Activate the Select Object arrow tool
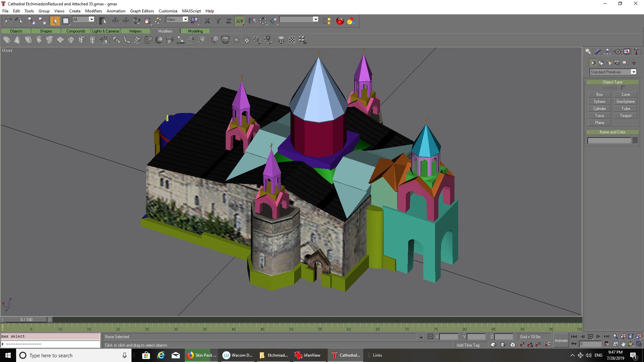 (55, 21)
